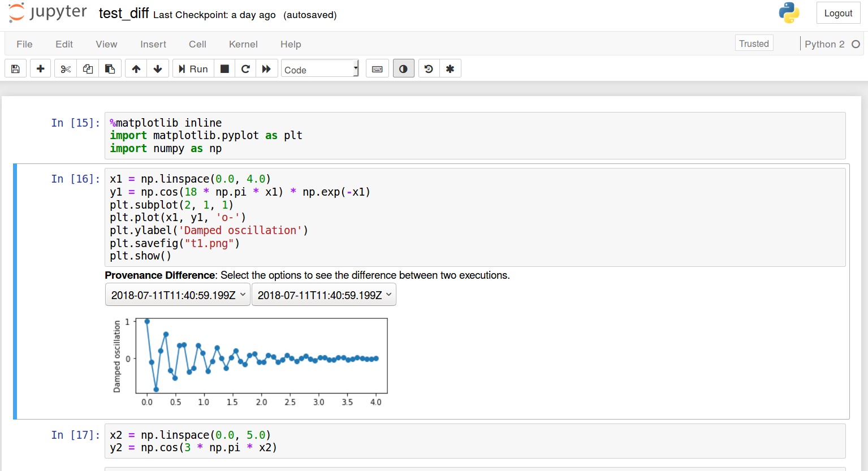Open the first execution timestamp dropdown
Image resolution: width=868 pixels, height=471 pixels.
coord(178,295)
